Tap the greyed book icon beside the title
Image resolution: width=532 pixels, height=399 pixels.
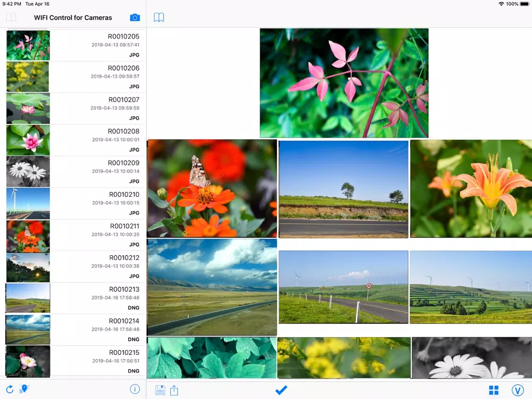pos(11,17)
